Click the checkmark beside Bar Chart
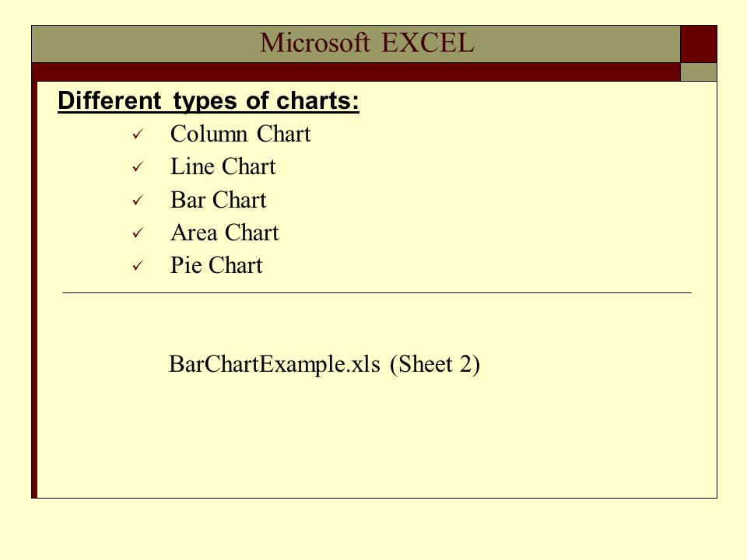 [x=138, y=201]
